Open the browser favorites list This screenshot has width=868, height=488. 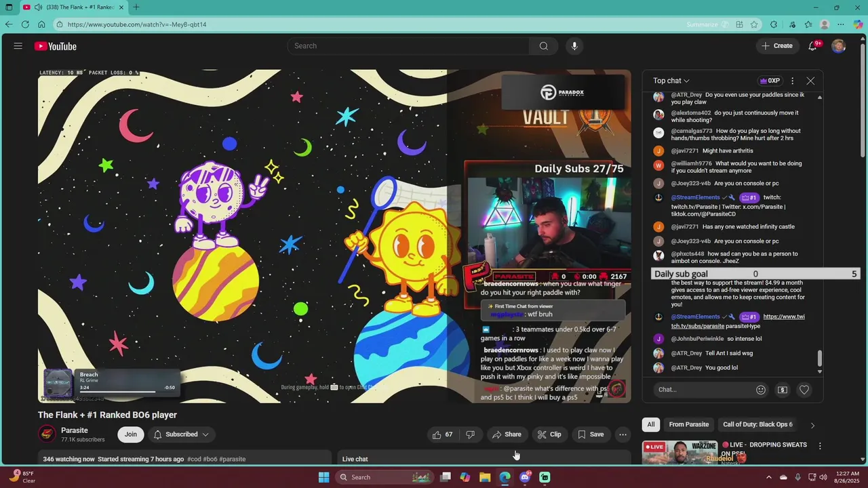(x=808, y=24)
